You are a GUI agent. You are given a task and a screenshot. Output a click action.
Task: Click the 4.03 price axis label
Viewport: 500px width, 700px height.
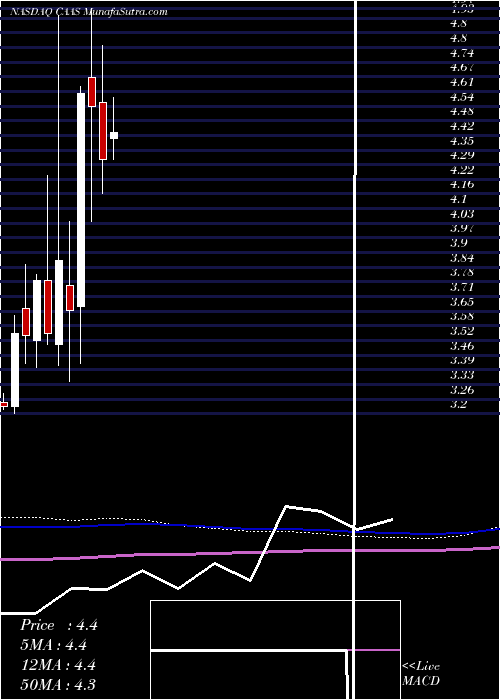pyautogui.click(x=462, y=214)
